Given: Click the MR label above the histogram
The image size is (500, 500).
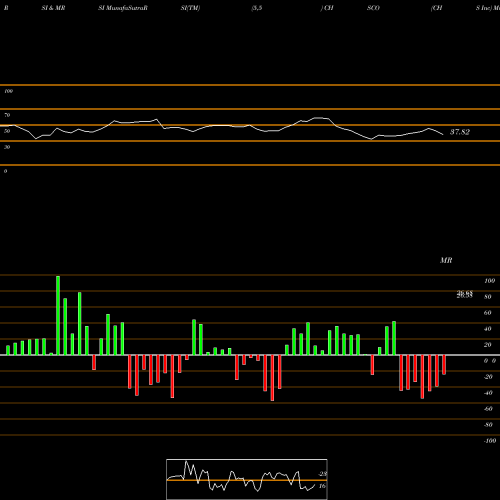Looking at the screenshot, I should [x=446, y=260].
